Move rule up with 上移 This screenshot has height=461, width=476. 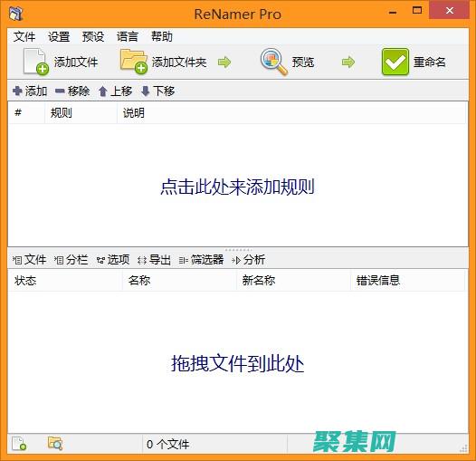(x=115, y=91)
